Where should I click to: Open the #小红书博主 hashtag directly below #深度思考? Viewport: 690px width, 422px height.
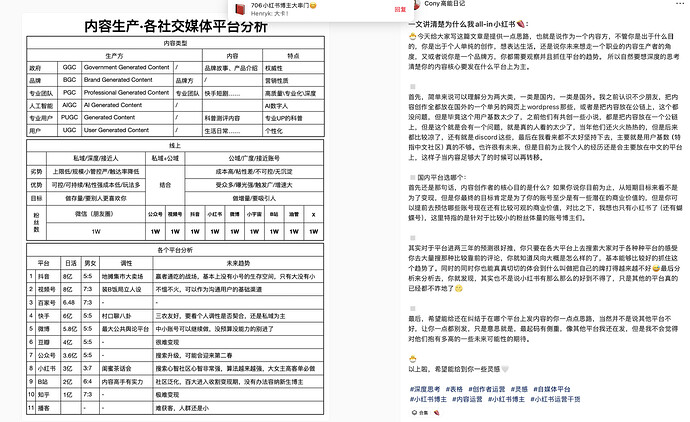tap(428, 399)
